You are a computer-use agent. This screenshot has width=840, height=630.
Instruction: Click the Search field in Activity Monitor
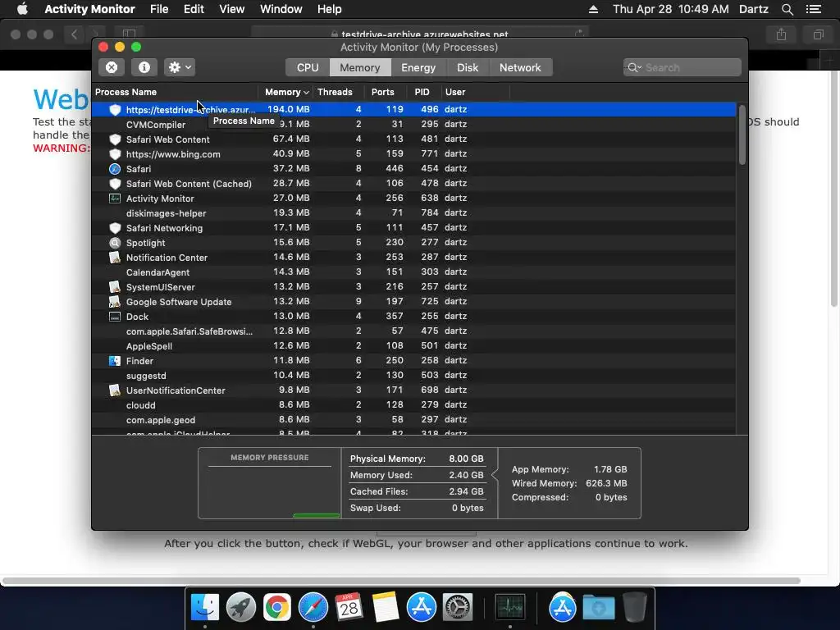click(682, 67)
